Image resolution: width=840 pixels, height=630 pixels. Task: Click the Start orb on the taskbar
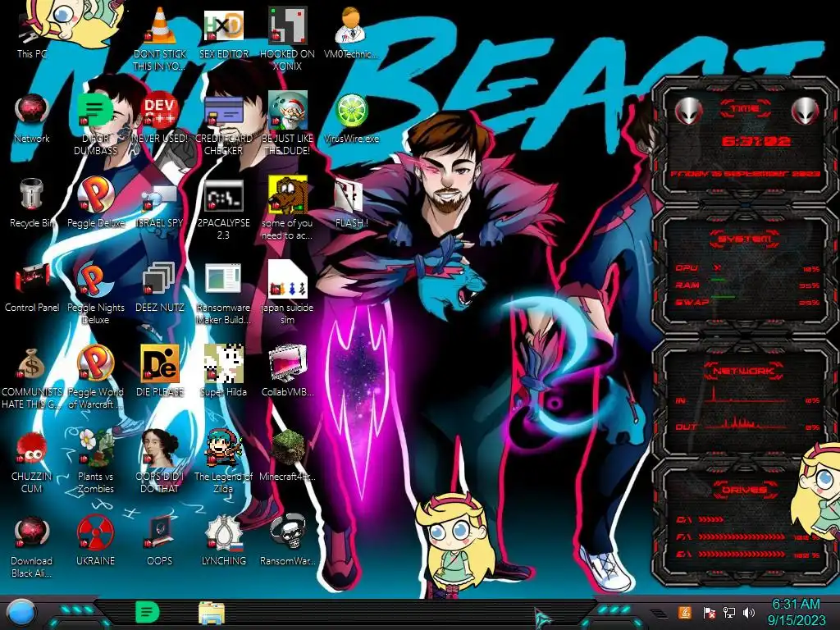pos(21,613)
